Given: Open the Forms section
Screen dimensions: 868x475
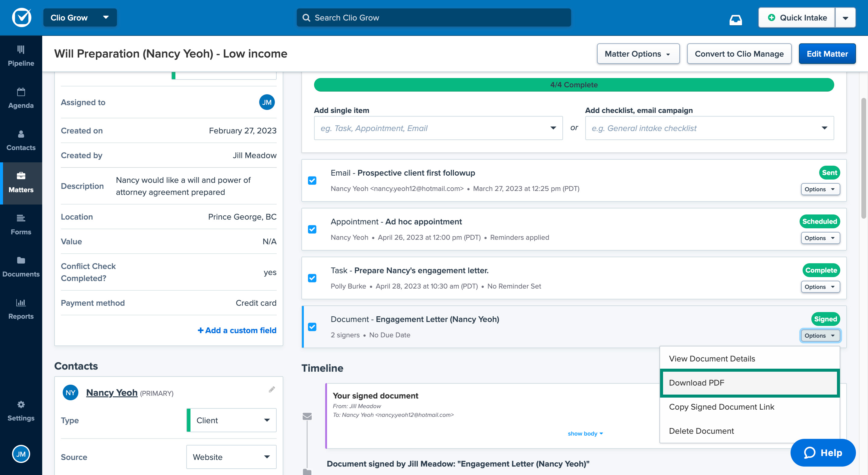Looking at the screenshot, I should coord(21,225).
